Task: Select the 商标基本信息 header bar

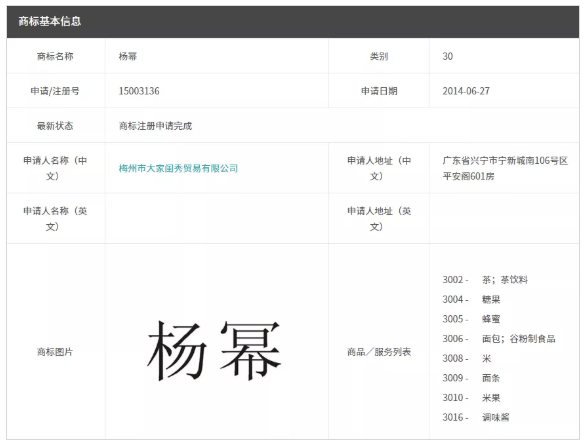Action: [x=293, y=22]
